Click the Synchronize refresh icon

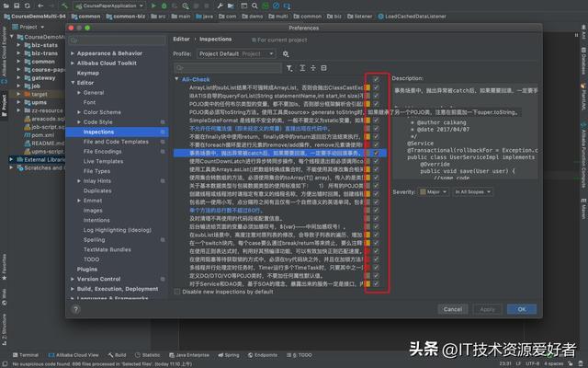point(27,6)
